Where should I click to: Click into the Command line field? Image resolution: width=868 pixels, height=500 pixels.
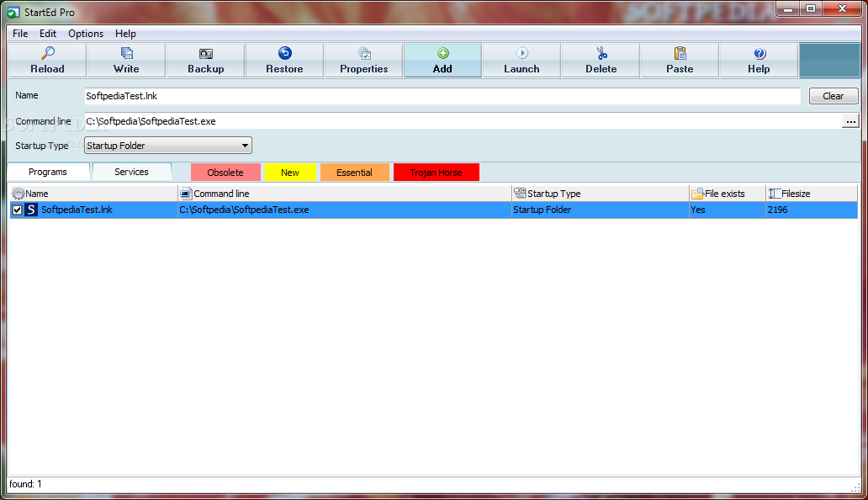click(x=463, y=121)
